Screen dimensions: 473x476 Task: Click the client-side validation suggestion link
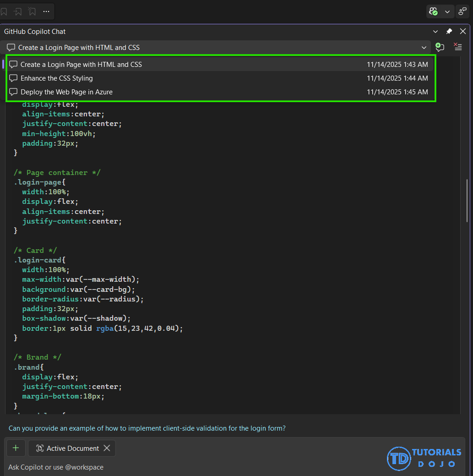pyautogui.click(x=147, y=428)
